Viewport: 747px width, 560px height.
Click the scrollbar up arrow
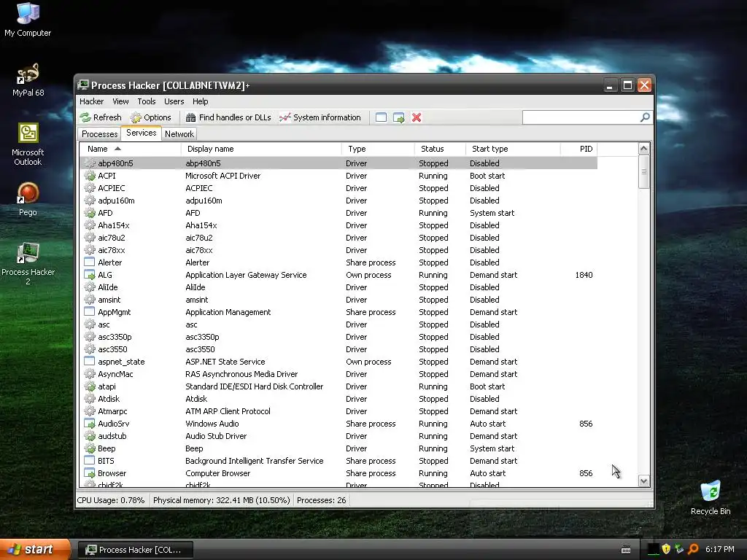[x=643, y=149]
